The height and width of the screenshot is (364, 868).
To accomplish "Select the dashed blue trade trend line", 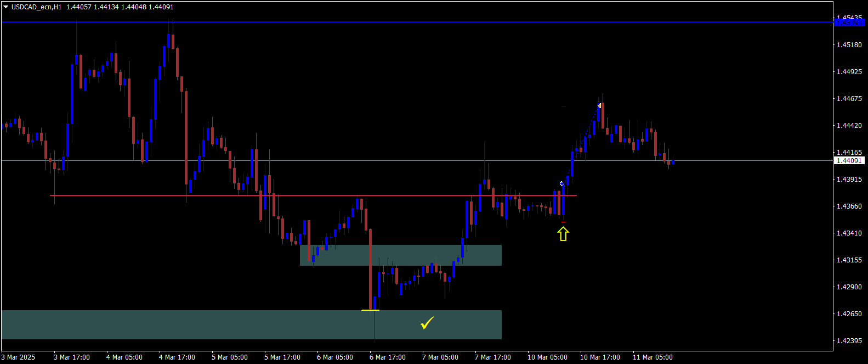I will click(581, 145).
